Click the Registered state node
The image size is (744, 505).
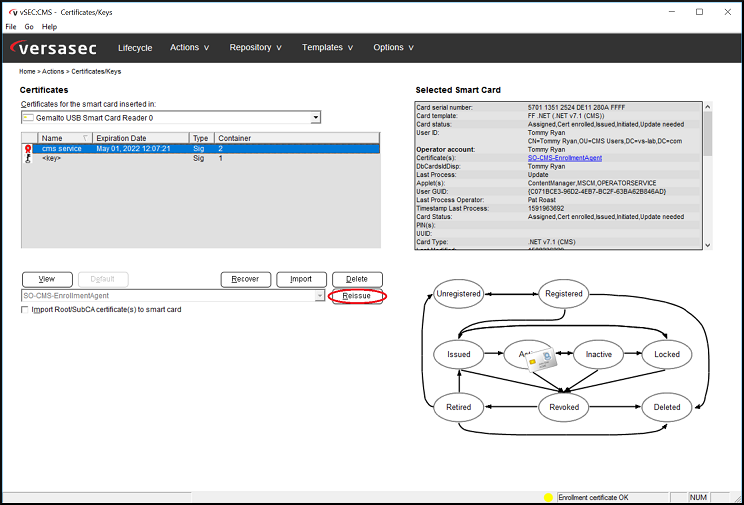click(564, 294)
